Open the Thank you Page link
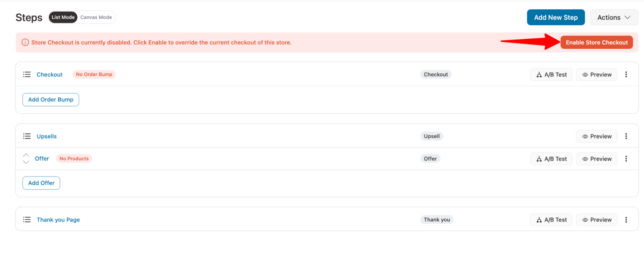This screenshot has height=258, width=644. pyautogui.click(x=58, y=220)
